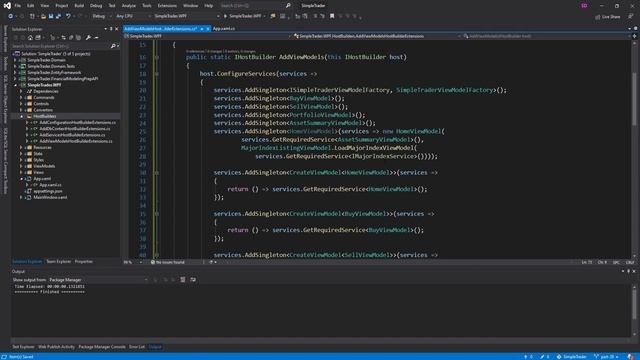Open the Debug menu

(96, 6)
